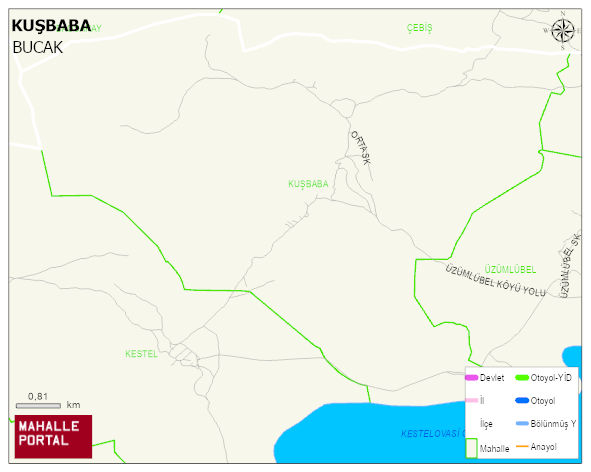Select the KESTEL neighborhood label
Image resolution: width=591 pixels, height=472 pixels.
141,354
